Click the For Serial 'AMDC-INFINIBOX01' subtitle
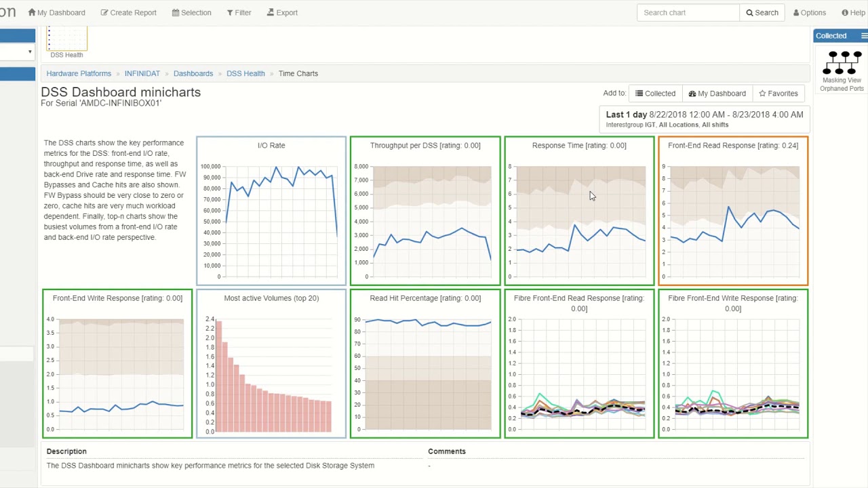 tap(101, 103)
